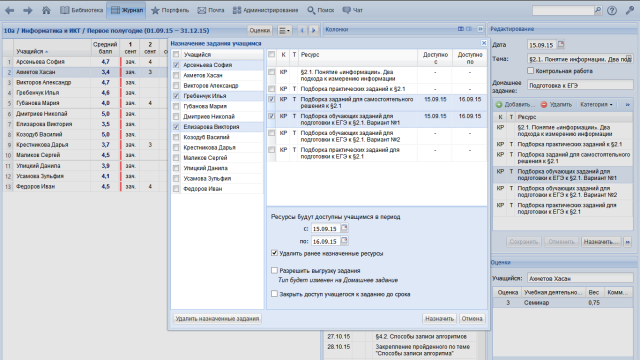
Task: Toggle the select-all resources header checkbox
Action: [x=271, y=54]
